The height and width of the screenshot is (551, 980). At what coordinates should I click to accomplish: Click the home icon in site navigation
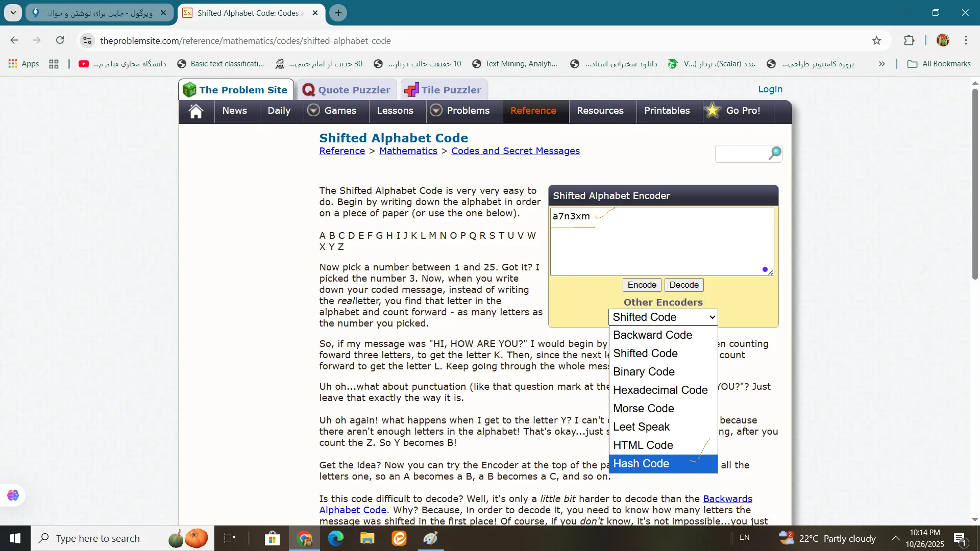[x=196, y=111]
